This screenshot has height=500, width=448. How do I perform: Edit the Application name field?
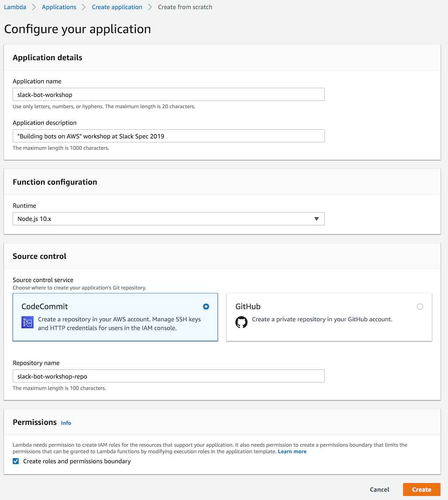(x=169, y=94)
